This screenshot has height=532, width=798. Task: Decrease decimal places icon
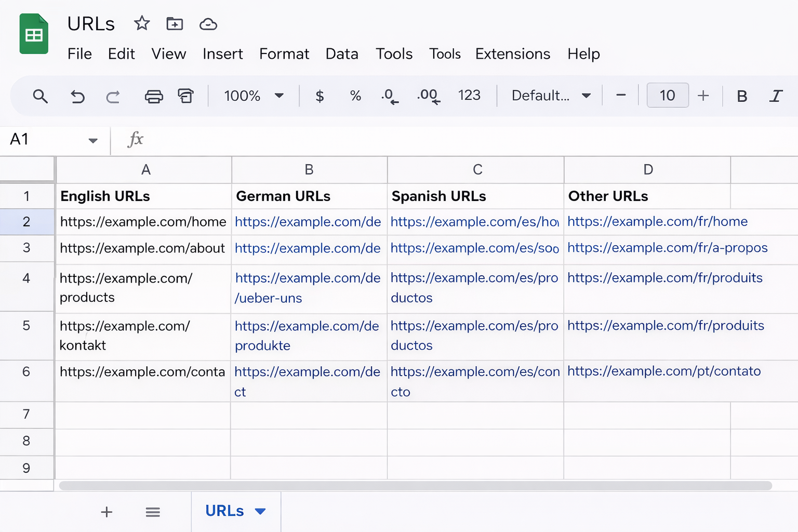pos(389,96)
